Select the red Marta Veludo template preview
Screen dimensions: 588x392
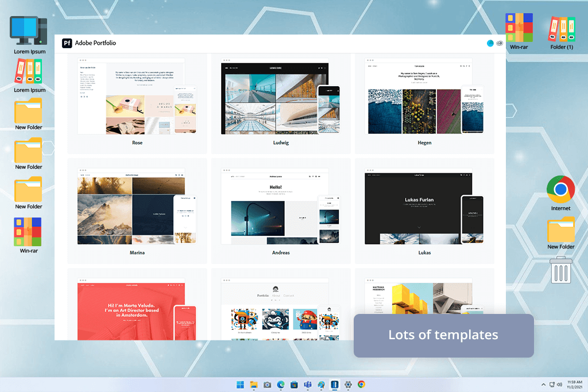click(x=137, y=309)
